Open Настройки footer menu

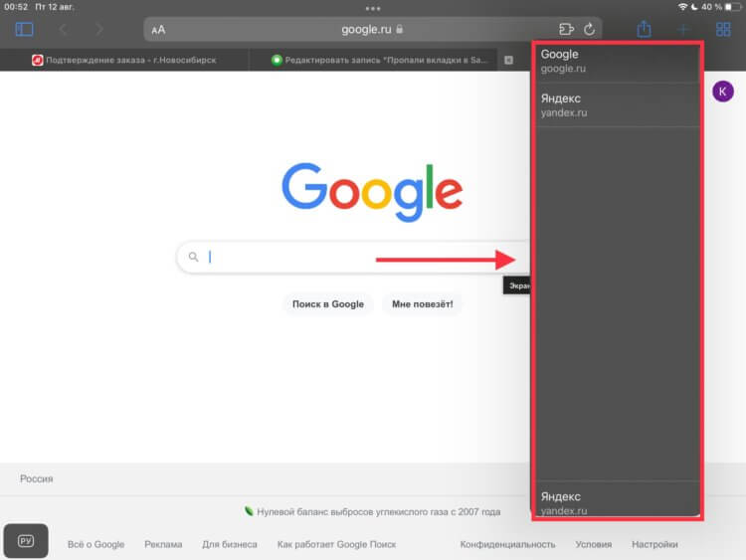click(x=654, y=544)
